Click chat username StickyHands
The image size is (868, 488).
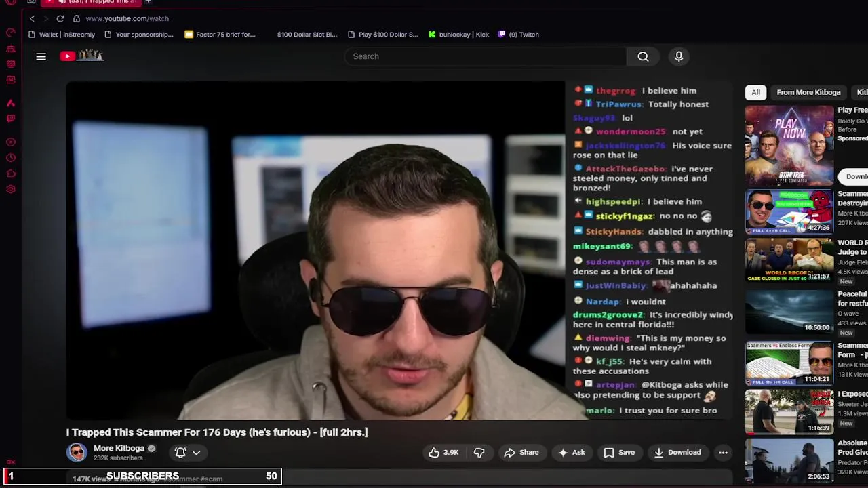point(614,232)
